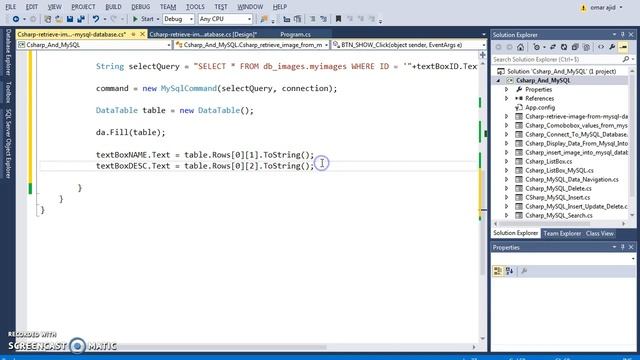This screenshot has width=640, height=360.
Task: Switch to the [Design] editor tab
Action: 203,34
